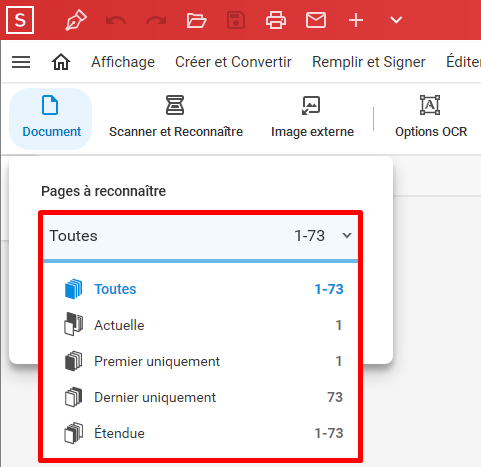This screenshot has height=467, width=481.
Task: Undo the last action
Action: click(x=116, y=20)
